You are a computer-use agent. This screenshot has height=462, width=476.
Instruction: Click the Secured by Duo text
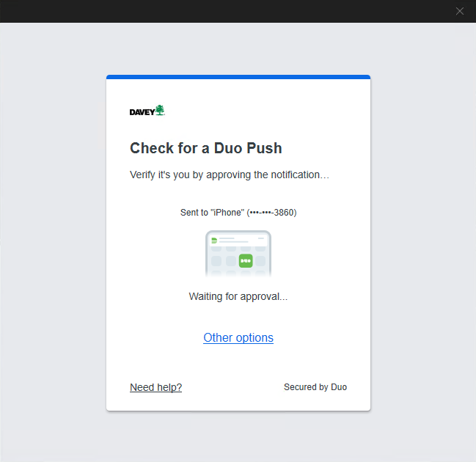tap(315, 387)
